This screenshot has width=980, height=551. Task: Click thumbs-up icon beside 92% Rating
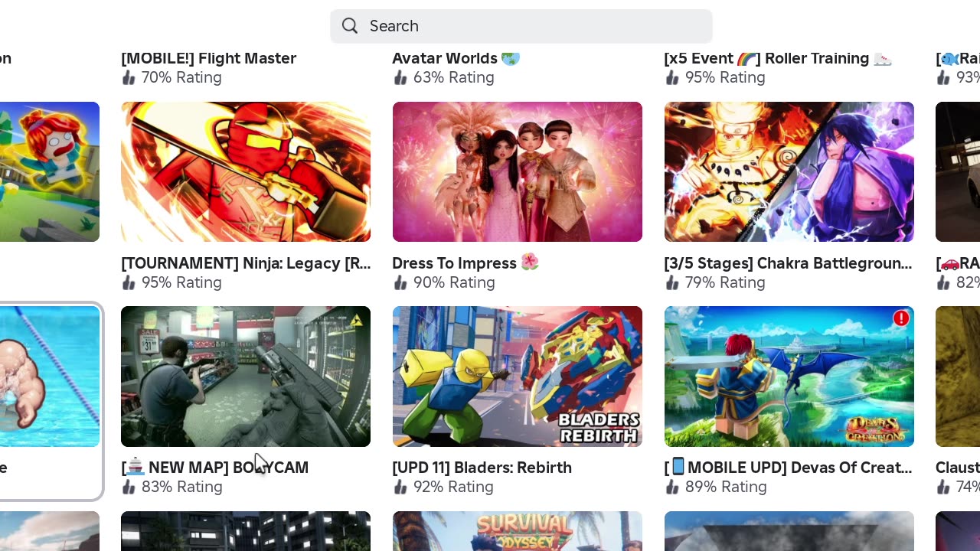click(x=400, y=487)
